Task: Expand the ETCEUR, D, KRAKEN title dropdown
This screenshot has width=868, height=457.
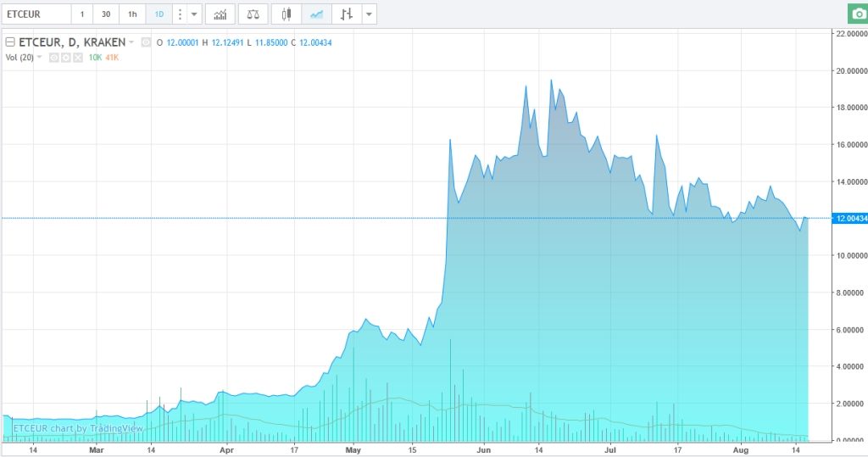Action: [131, 42]
